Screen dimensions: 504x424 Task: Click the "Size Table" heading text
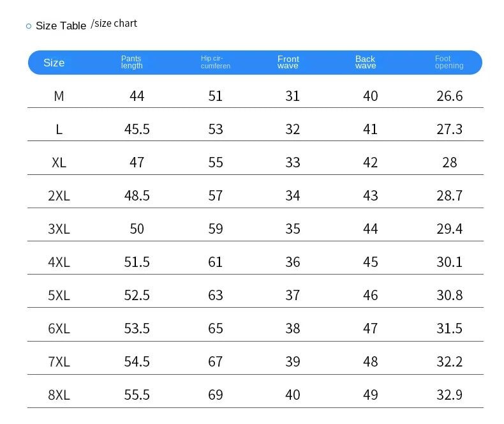click(x=61, y=26)
